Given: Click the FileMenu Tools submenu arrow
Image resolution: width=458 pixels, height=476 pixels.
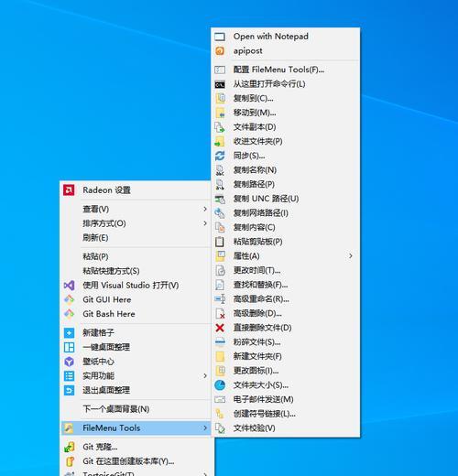Looking at the screenshot, I should point(205,428).
